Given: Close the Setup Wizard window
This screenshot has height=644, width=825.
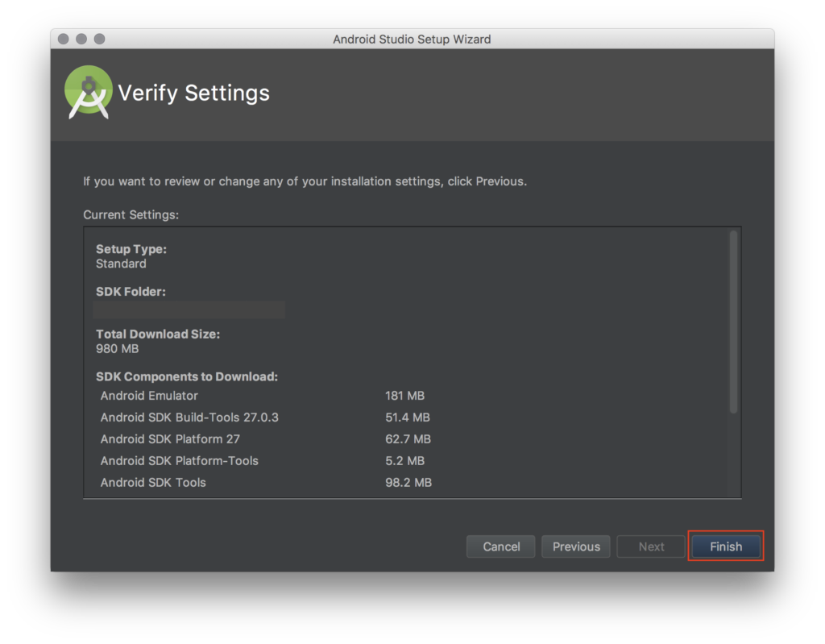Looking at the screenshot, I should [x=64, y=39].
